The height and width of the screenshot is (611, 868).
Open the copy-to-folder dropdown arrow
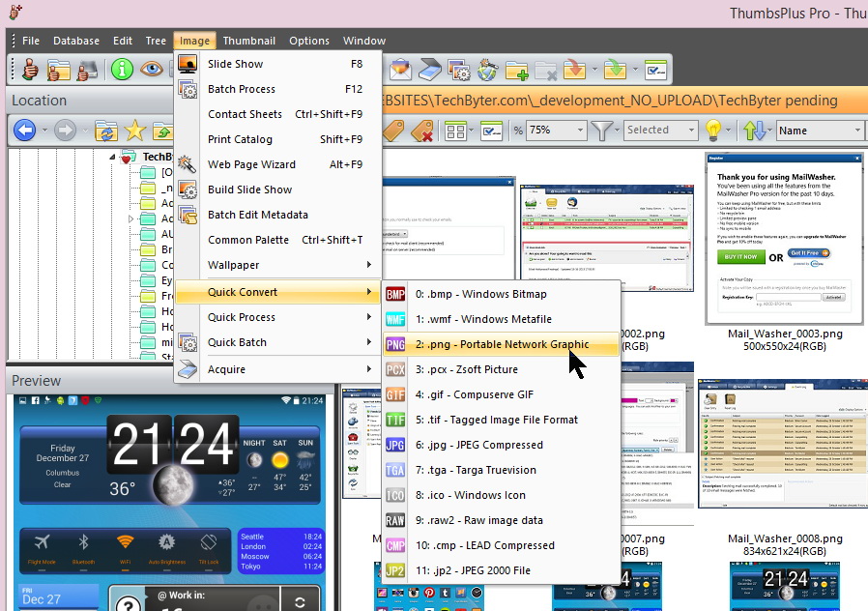[x=635, y=70]
